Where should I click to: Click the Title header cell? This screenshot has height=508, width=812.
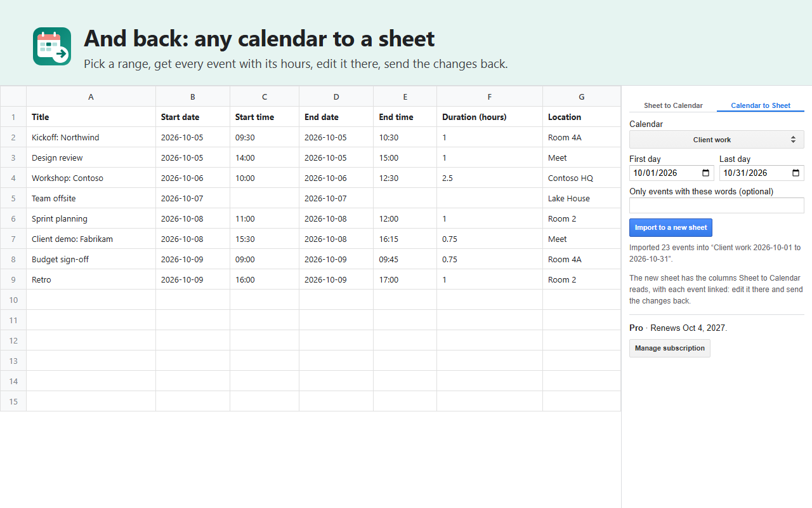pos(91,117)
